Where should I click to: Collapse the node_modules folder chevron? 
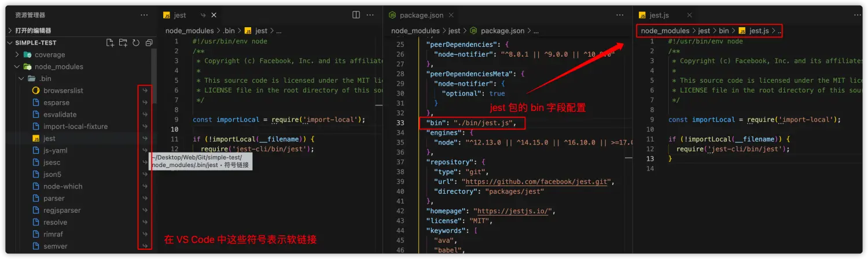(17, 67)
